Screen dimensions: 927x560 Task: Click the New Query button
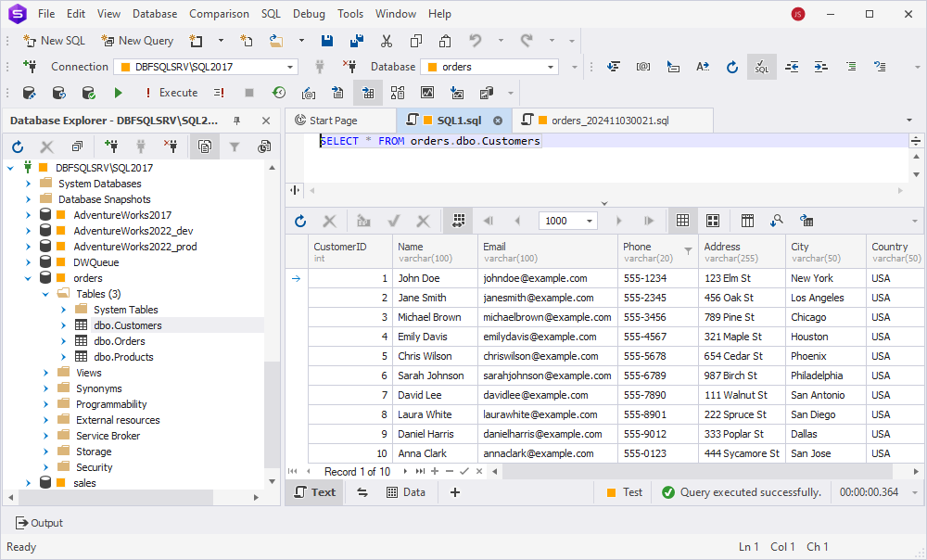click(138, 41)
